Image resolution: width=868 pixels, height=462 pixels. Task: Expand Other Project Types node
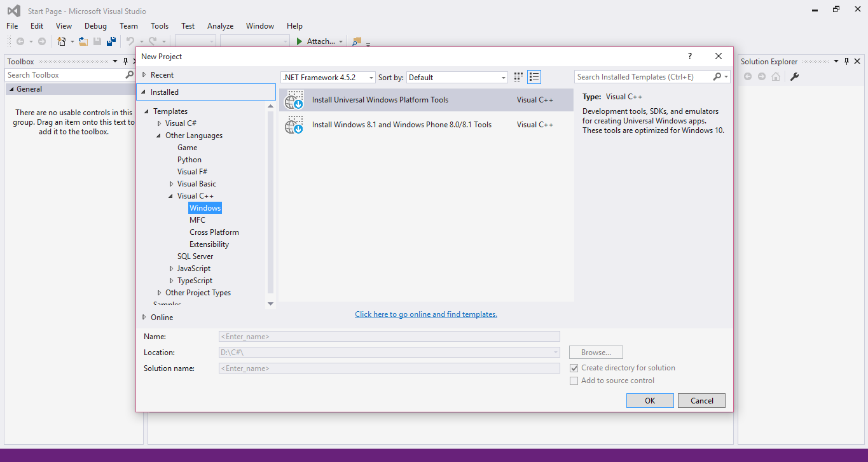[160, 293]
